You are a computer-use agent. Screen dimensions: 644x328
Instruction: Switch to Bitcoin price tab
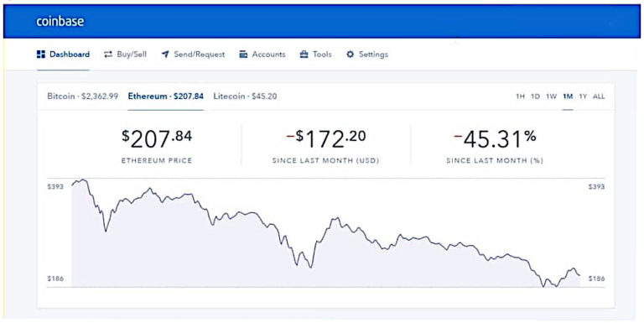82,96
